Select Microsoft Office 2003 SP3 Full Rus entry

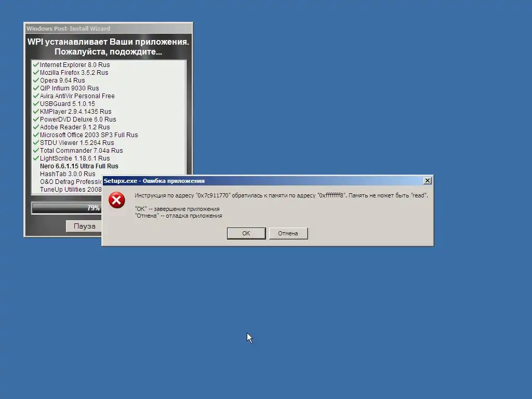pyautogui.click(x=89, y=135)
